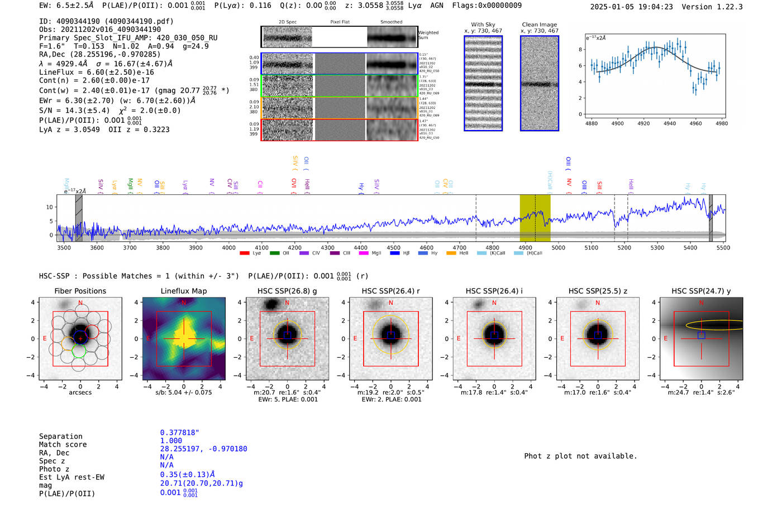Click the EW: 6.5±2.5Å header value
The width and height of the screenshot is (782, 532).
(66, 5)
